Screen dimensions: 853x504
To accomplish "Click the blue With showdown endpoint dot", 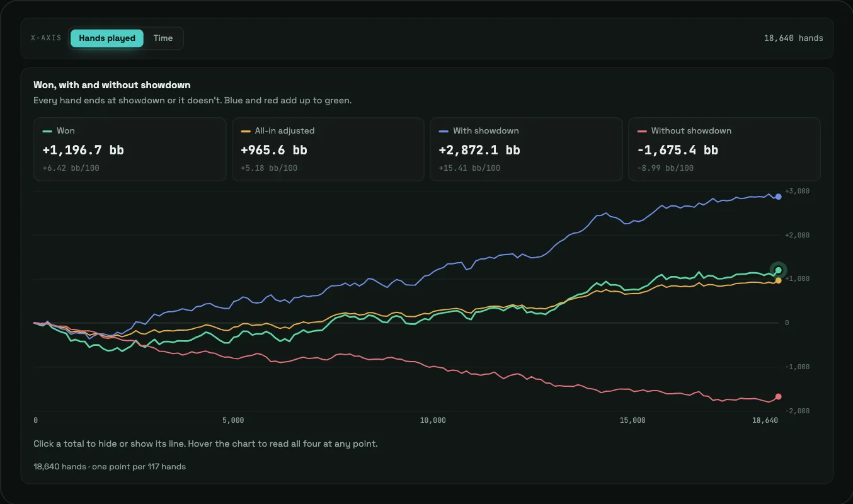I will click(779, 197).
